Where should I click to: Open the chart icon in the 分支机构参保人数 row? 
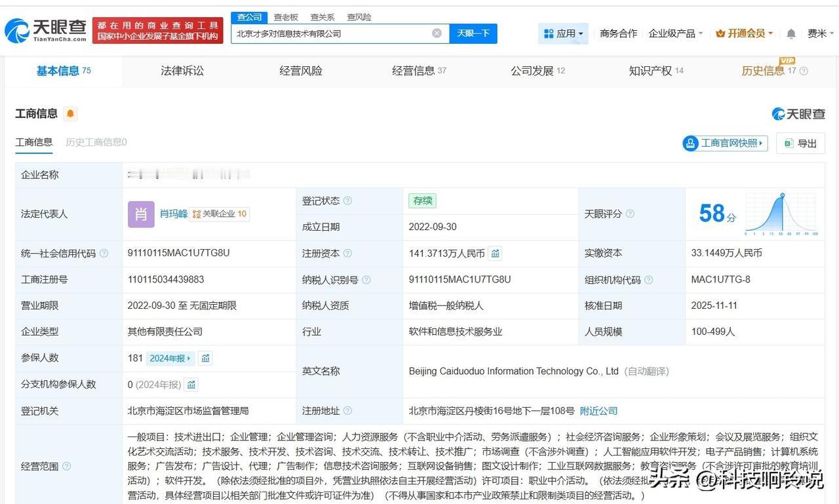coord(191,385)
